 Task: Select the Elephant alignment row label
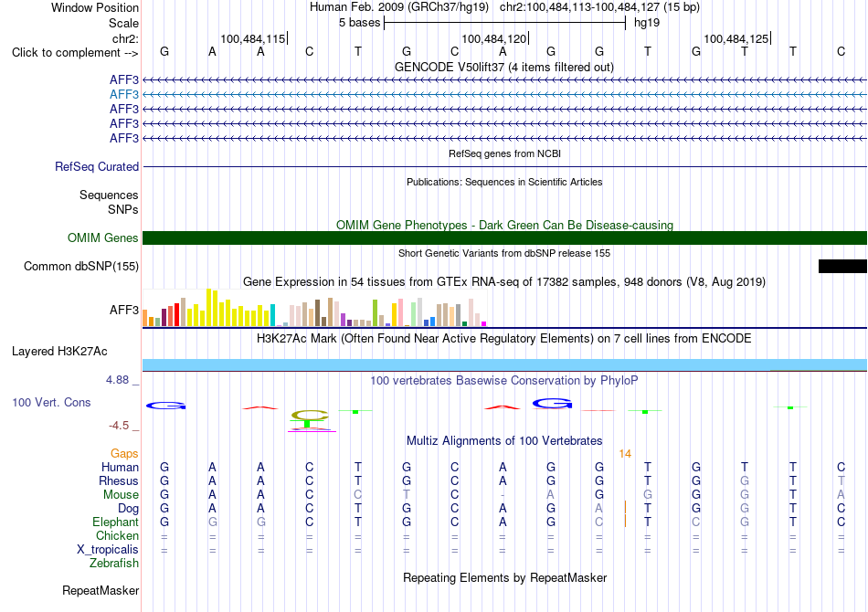pyautogui.click(x=115, y=522)
